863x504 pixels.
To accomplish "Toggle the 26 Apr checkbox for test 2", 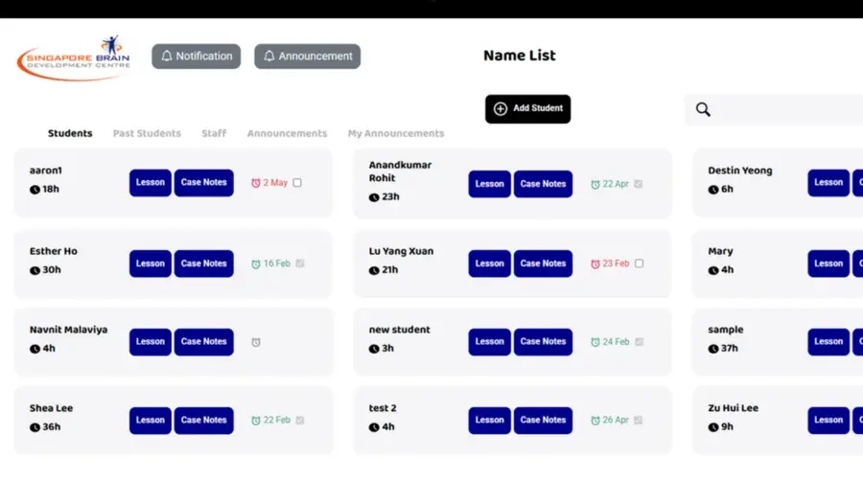I will click(x=639, y=421).
